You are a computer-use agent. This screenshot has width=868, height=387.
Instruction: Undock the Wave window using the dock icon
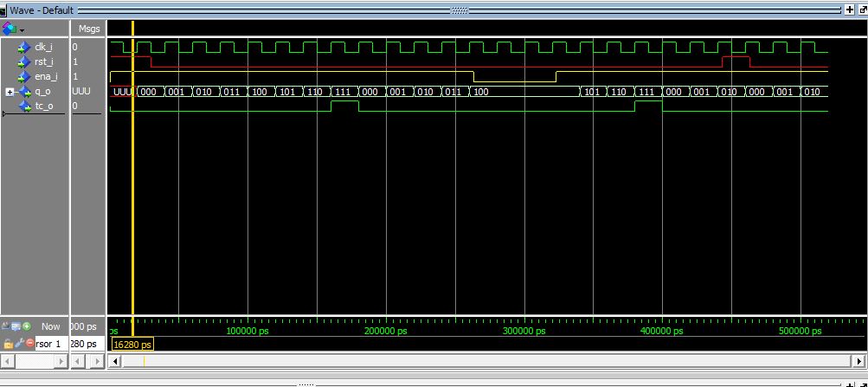pos(861,9)
